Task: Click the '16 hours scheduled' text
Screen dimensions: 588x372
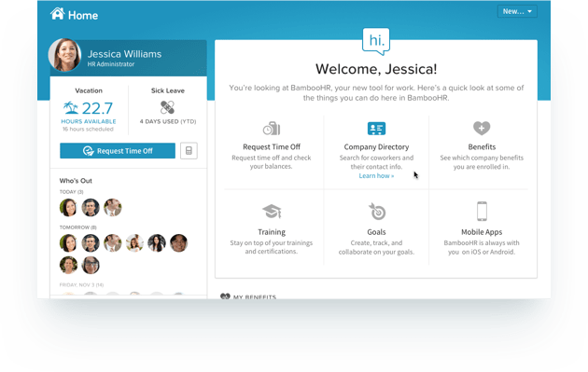Action: (88, 130)
